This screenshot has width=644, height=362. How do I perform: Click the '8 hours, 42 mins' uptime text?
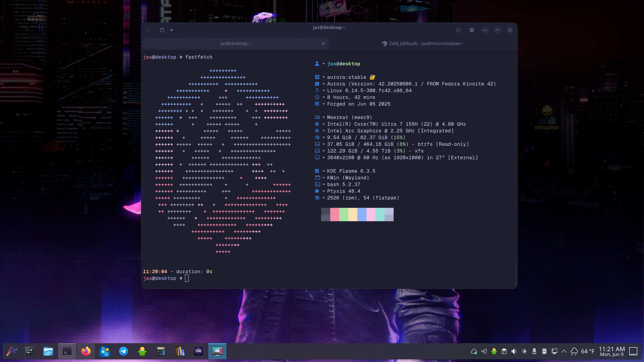(351, 97)
